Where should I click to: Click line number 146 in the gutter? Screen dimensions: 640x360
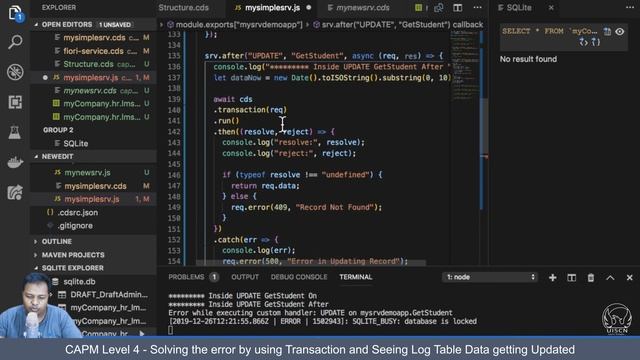(174, 175)
